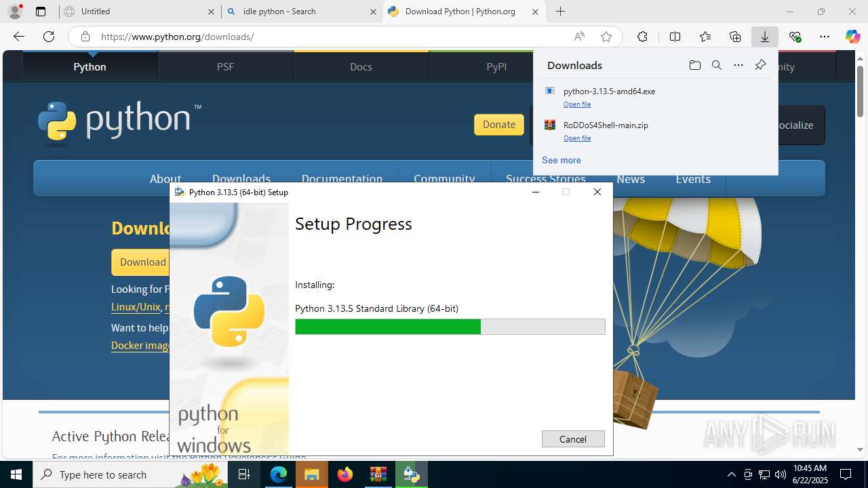
Task: Open a new browser tab
Action: pyautogui.click(x=560, y=12)
